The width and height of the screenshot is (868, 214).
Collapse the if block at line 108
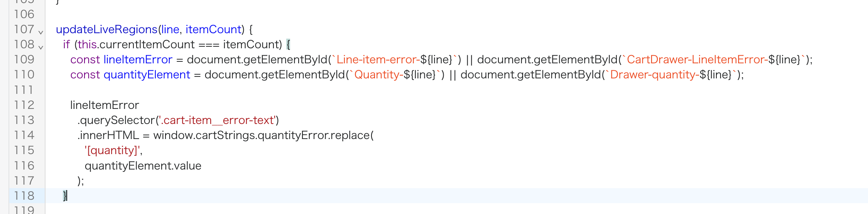pyautogui.click(x=41, y=47)
